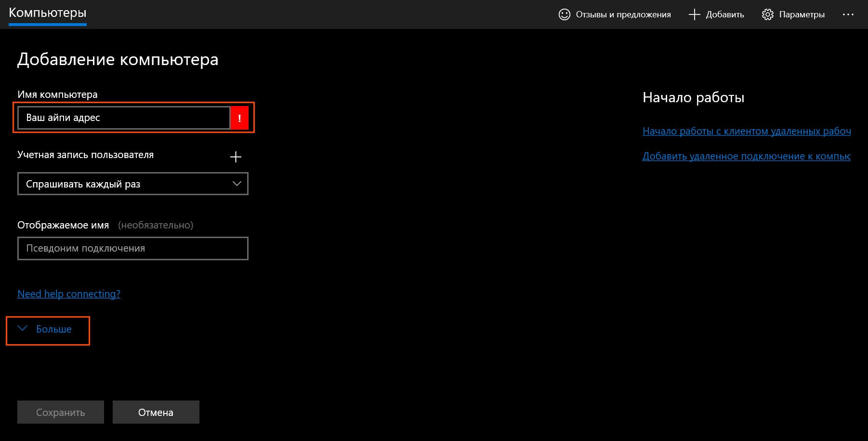868x441 pixels.
Task: Click the Отображаемое имя text field
Action: pos(132,248)
